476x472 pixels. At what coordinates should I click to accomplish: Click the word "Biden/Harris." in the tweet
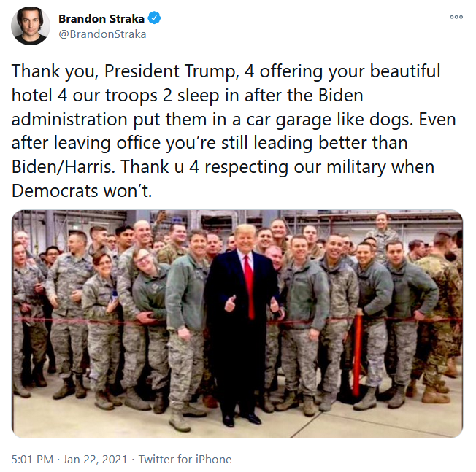(x=64, y=167)
